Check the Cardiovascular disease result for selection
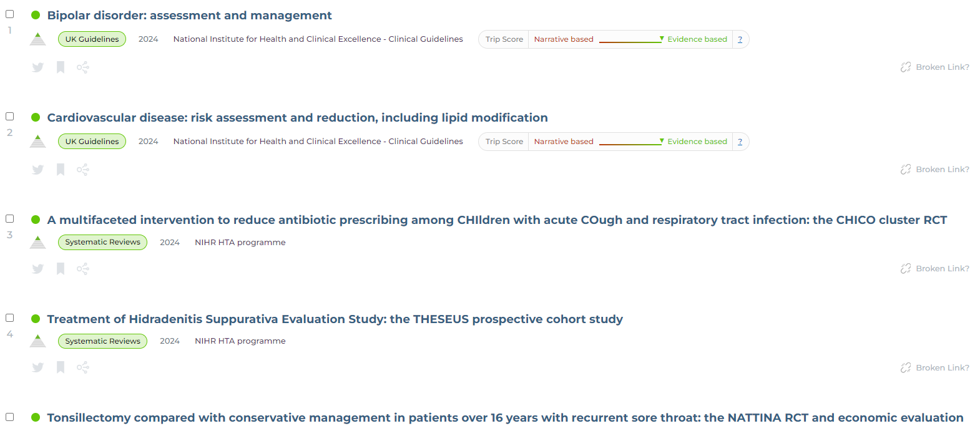The image size is (980, 426). click(9, 116)
